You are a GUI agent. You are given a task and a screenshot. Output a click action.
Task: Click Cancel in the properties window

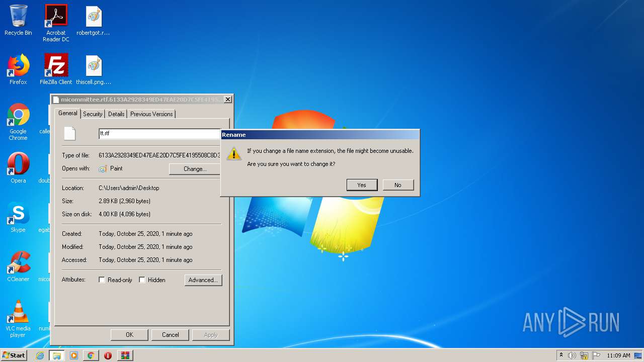170,335
